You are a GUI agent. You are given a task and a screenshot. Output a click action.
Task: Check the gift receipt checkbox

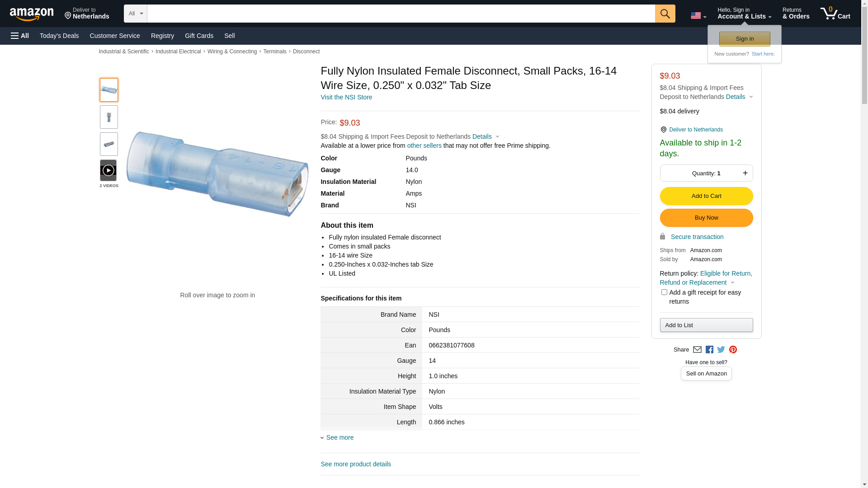(x=664, y=292)
